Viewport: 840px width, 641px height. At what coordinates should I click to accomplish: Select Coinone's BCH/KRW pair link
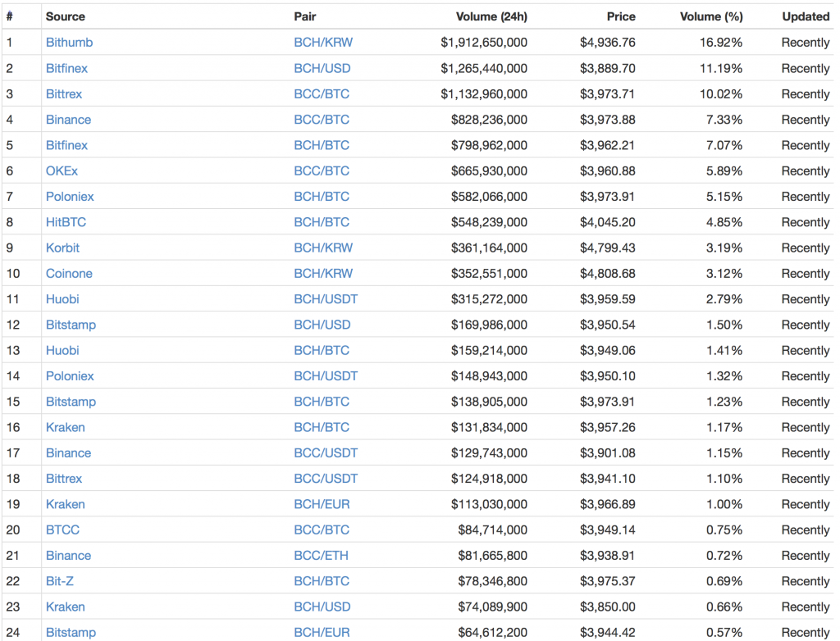[323, 274]
